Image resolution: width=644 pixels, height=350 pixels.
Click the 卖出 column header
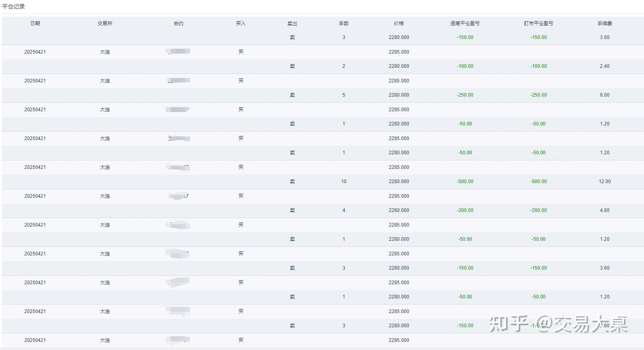coord(292,24)
